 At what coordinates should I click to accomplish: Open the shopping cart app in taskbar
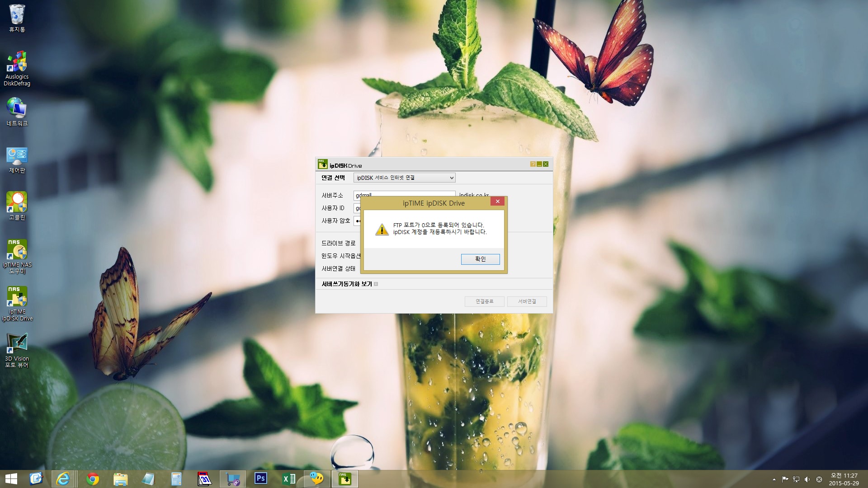(233, 479)
